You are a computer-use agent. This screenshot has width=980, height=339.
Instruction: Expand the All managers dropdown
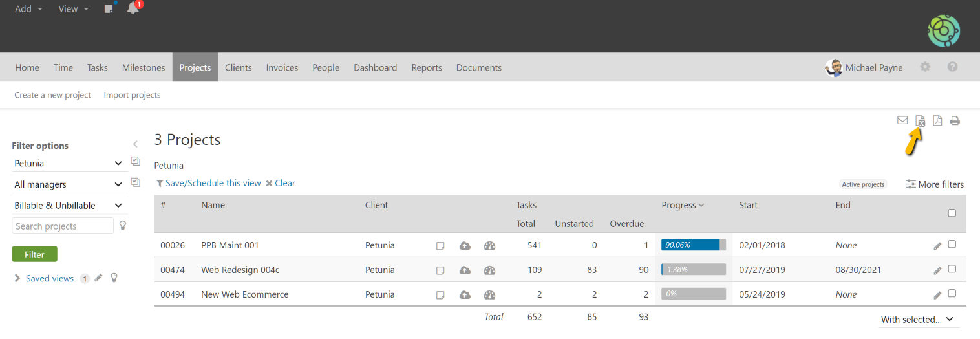pyautogui.click(x=68, y=184)
